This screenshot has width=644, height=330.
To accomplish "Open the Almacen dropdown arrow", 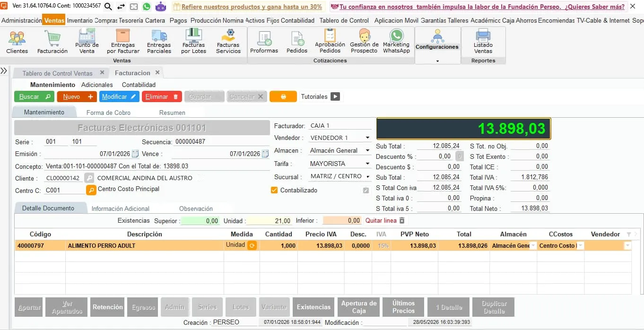I will [367, 151].
